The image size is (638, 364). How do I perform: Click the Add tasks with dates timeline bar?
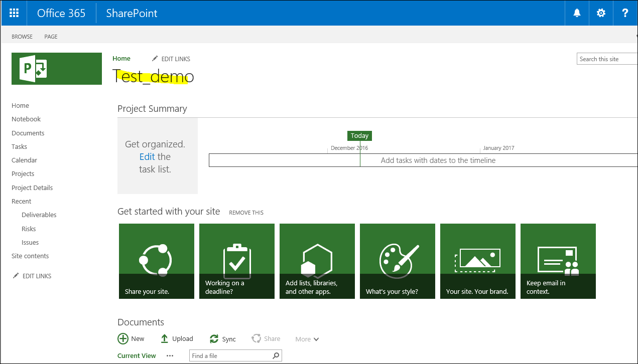423,160
